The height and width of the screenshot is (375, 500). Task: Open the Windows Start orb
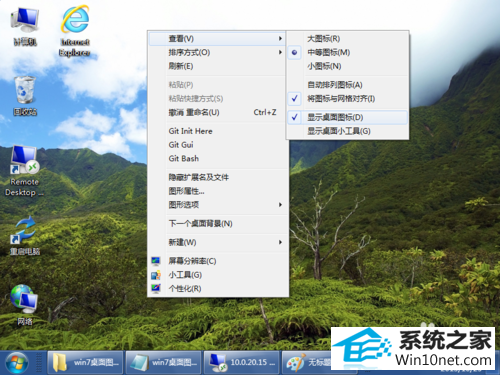17,363
